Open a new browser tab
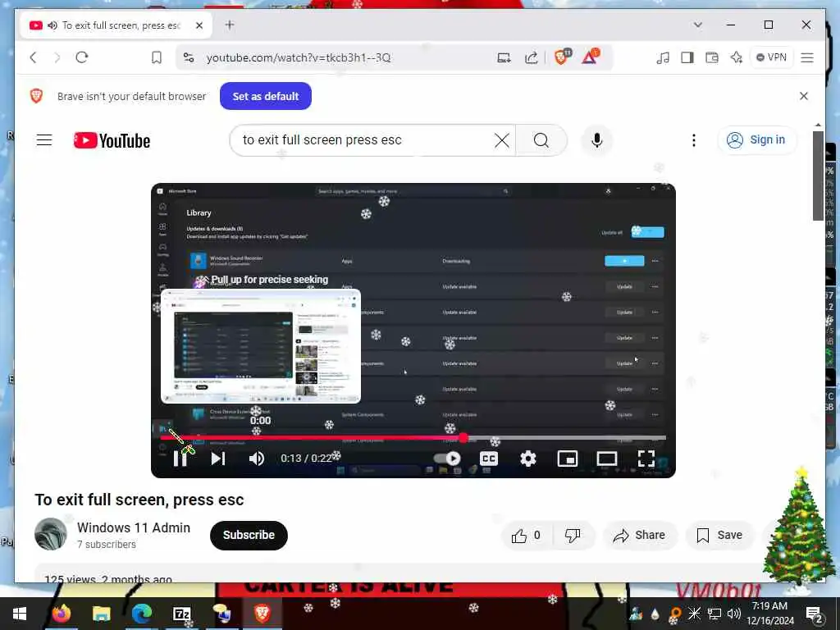Screen dimensions: 840x630 click(230, 25)
